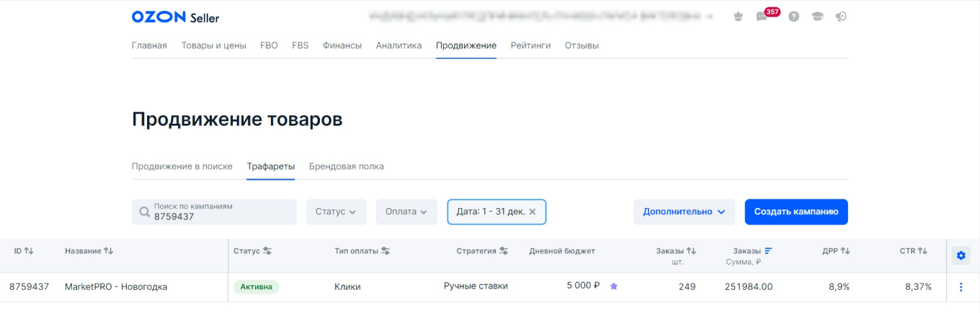980x313 pixels.
Task: Open three-dot menu for MarketPRO campaign
Action: [x=961, y=287]
